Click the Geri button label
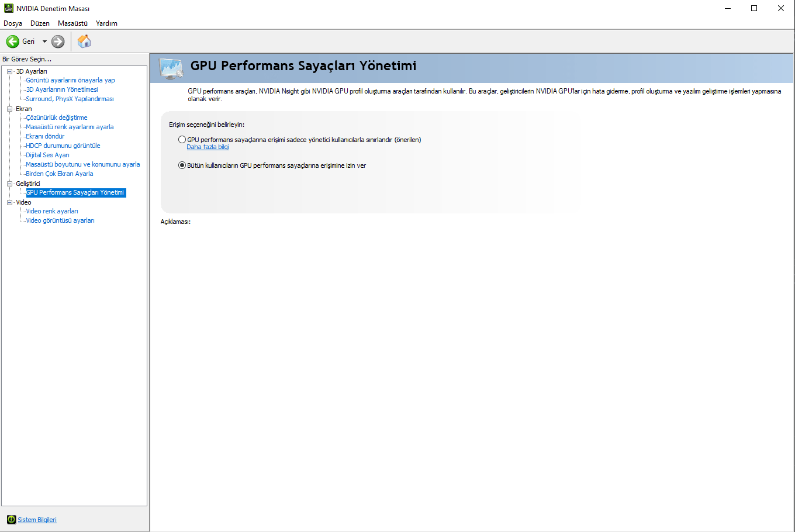The width and height of the screenshot is (795, 532). tap(29, 42)
